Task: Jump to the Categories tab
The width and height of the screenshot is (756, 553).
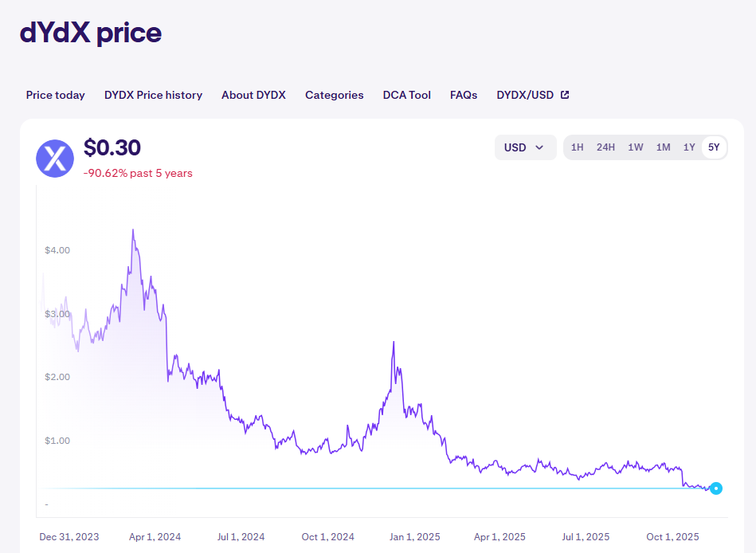Action: tap(334, 95)
